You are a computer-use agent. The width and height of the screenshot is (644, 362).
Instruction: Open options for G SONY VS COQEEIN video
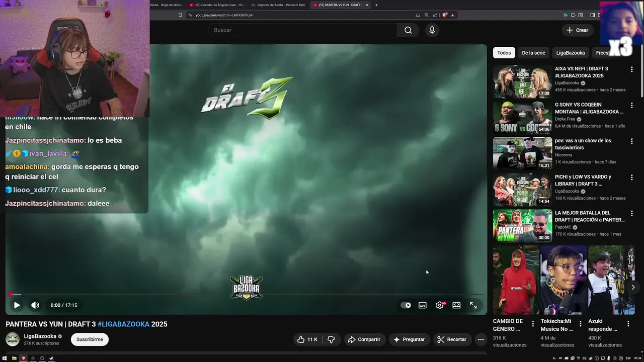click(632, 106)
